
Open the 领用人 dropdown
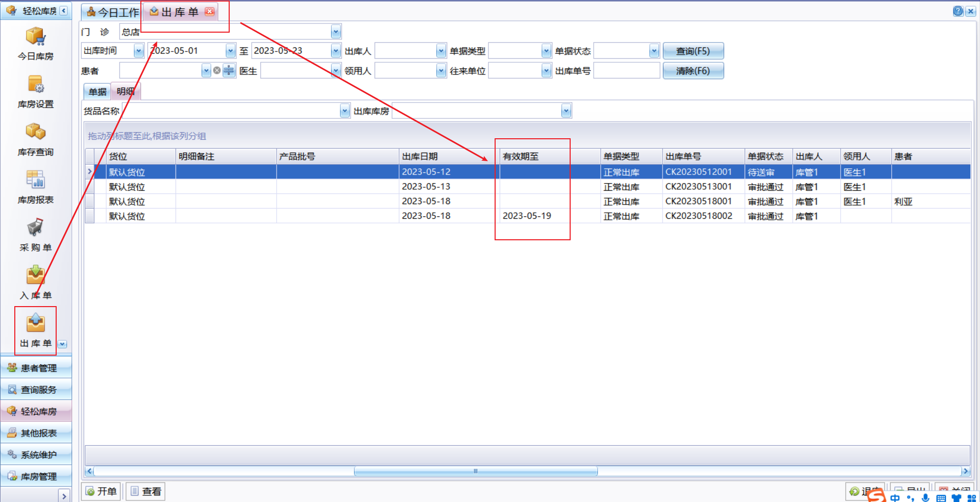[441, 70]
